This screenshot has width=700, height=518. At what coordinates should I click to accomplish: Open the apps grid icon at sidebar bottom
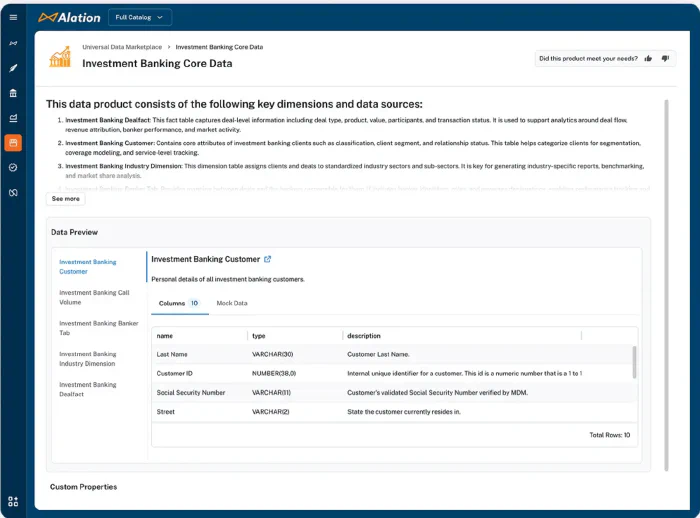[x=13, y=501]
